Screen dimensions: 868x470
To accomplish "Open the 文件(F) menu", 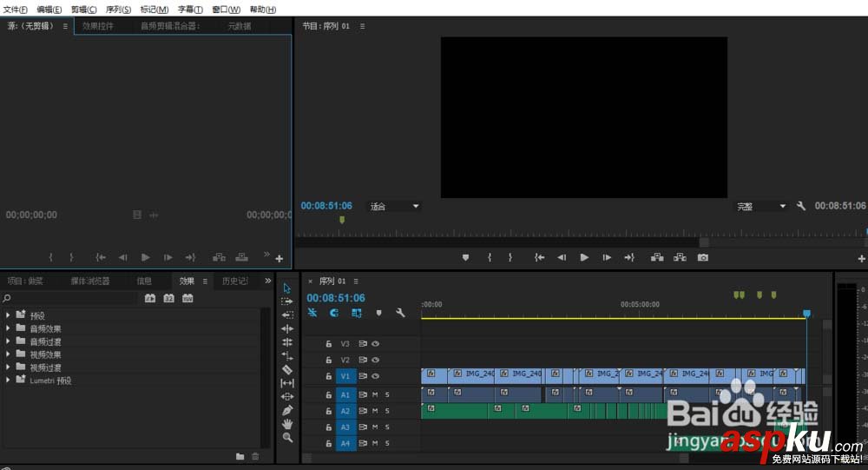I will tap(15, 10).
